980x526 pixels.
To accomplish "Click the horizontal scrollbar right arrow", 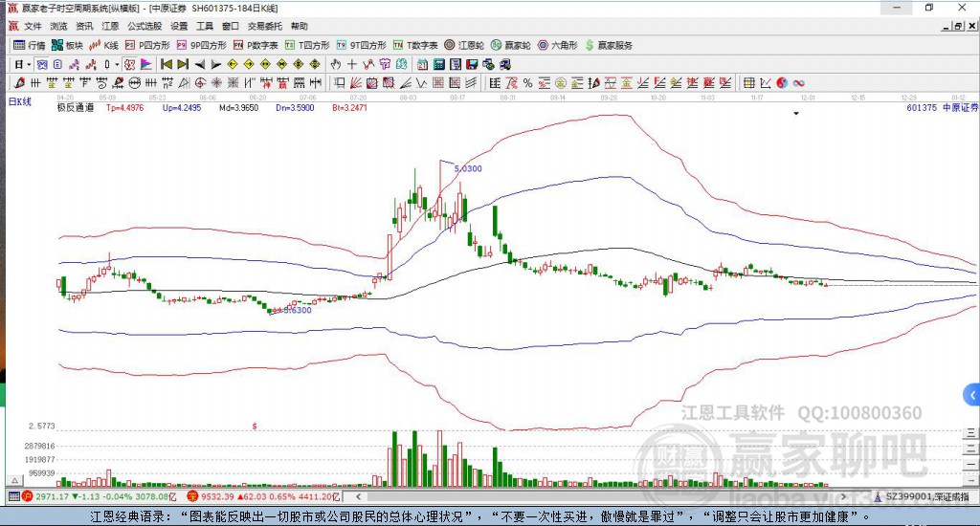I will pyautogui.click(x=843, y=496).
